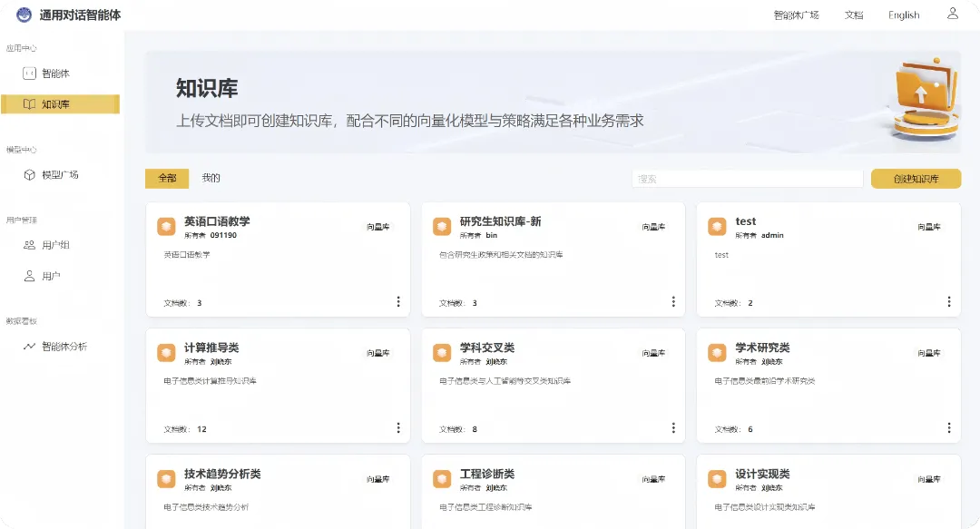Screen dimensions: 980x529
Task: Select the 全部 tab
Action: tap(167, 178)
